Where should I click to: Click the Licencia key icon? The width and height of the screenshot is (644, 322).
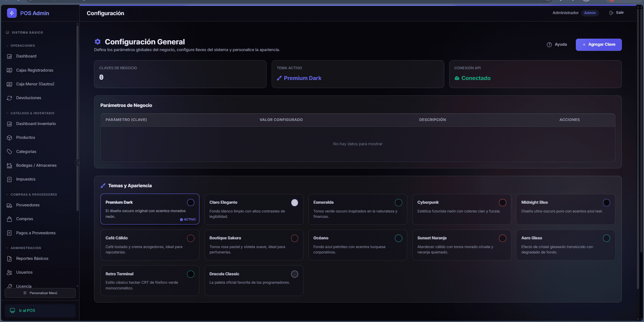9,286
